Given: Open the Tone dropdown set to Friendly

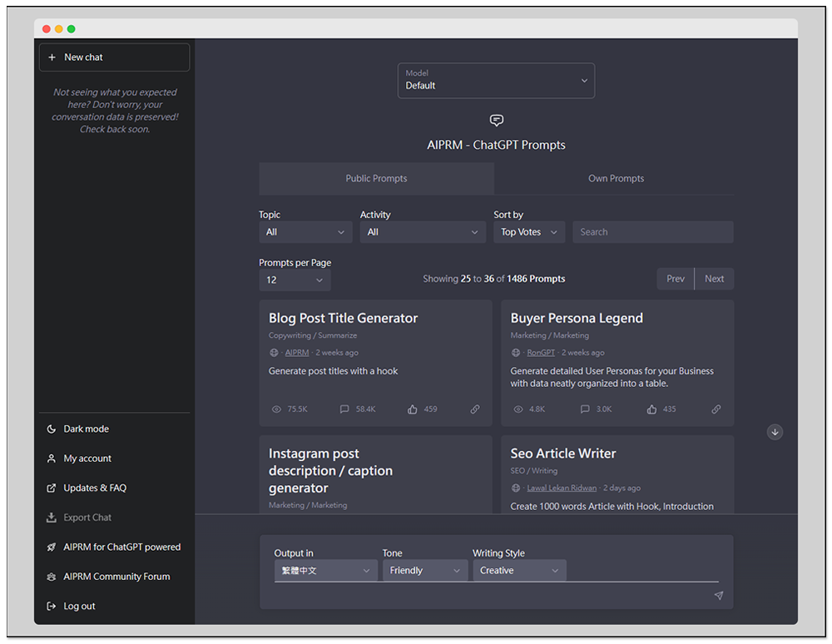Looking at the screenshot, I should click(x=423, y=571).
